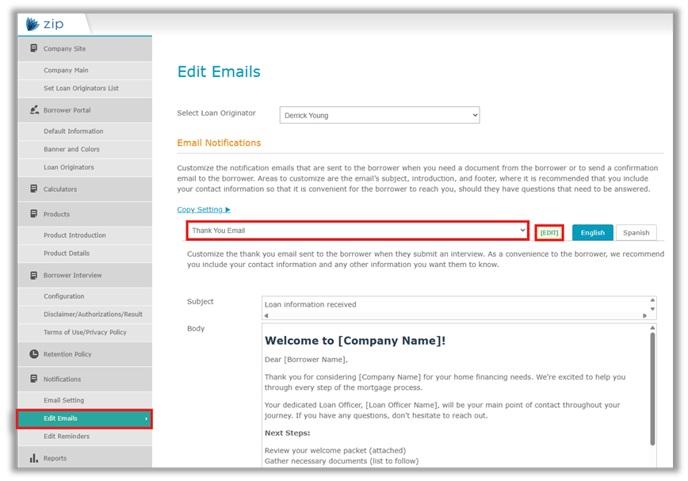This screenshot has width=688, height=481.
Task: Click Review your welcome packet line
Action: point(335,451)
